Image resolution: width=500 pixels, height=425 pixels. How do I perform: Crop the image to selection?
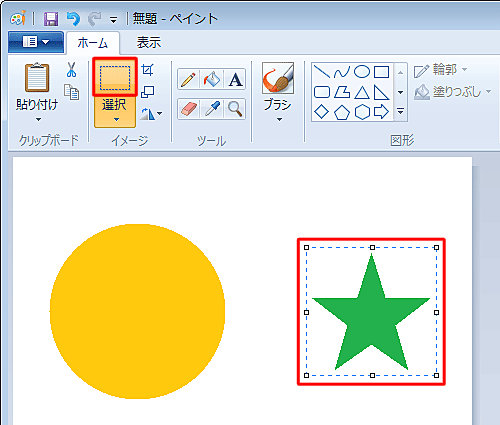tap(147, 70)
